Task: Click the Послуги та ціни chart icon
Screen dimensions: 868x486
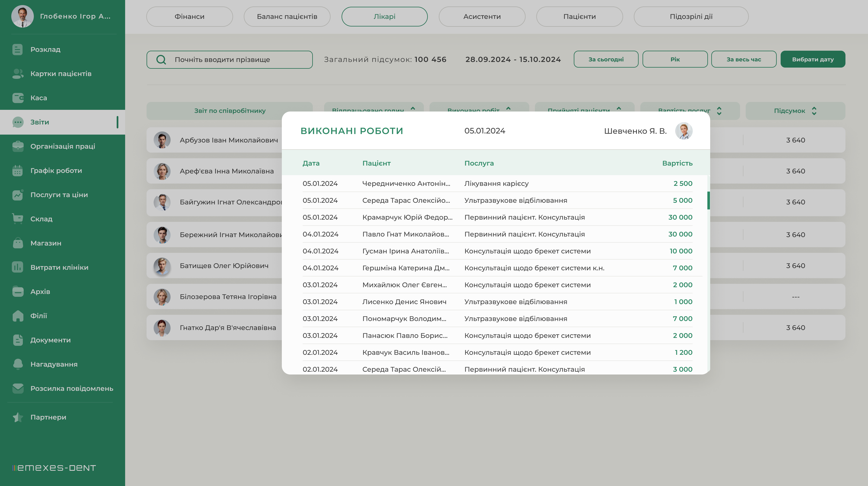Action: click(x=17, y=195)
